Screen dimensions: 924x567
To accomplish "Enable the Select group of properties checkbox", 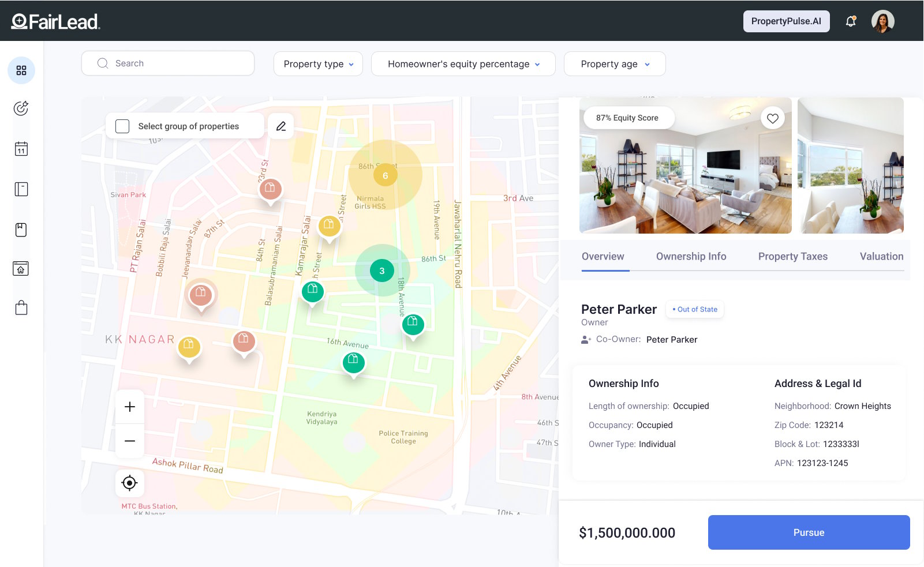I will (122, 126).
